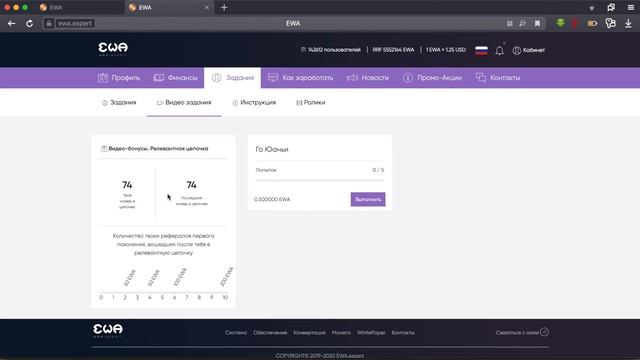Image resolution: width=640 pixels, height=360 pixels.
Task: Select the Видео задания sub-tab
Action: [184, 102]
